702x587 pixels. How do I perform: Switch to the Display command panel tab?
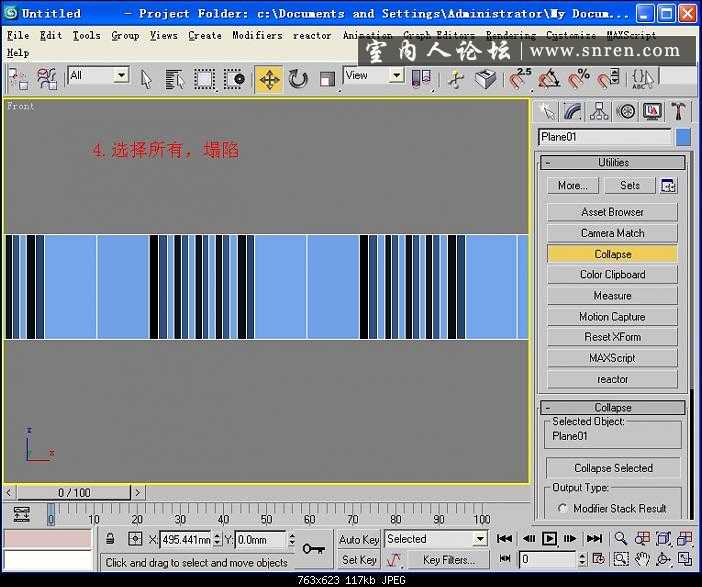tap(652, 111)
